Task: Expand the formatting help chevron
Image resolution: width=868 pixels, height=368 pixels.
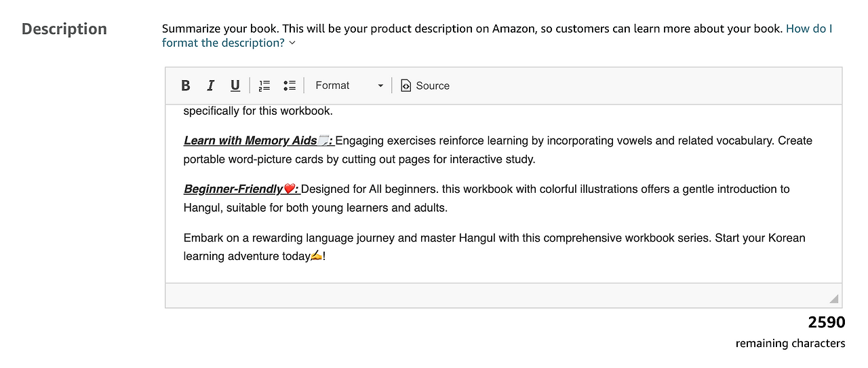Action: [292, 43]
